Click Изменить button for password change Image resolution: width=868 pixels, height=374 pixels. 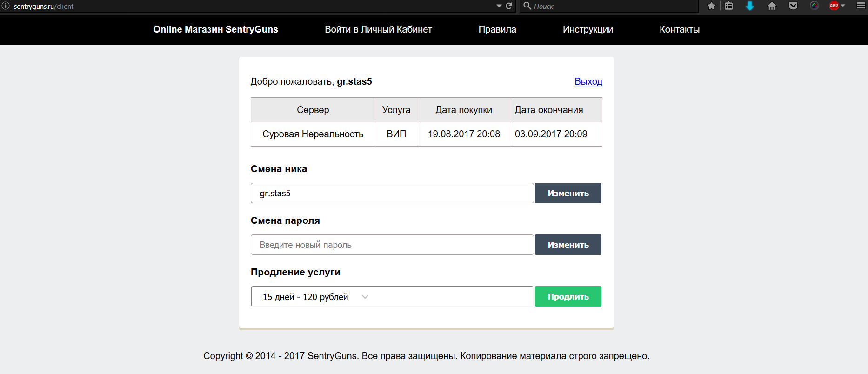[568, 245]
